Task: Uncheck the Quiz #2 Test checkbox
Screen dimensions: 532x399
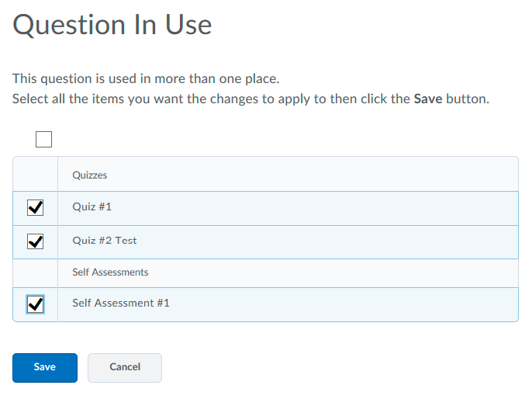Action: tap(35, 241)
